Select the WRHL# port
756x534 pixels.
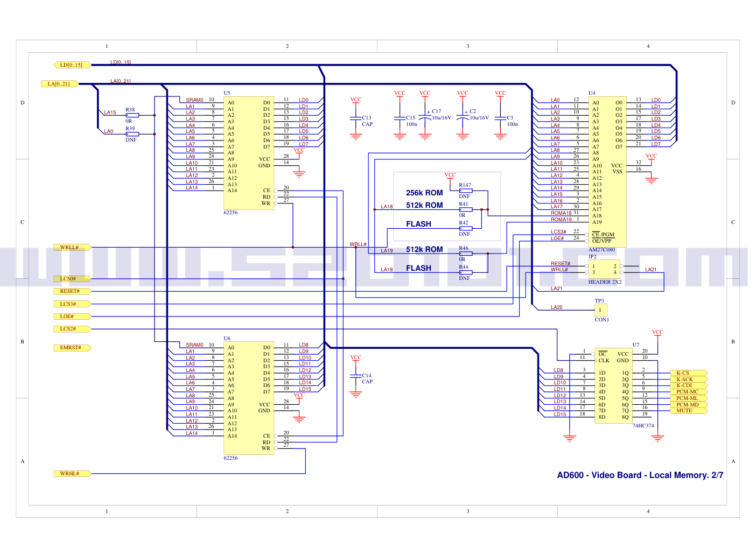tap(72, 474)
